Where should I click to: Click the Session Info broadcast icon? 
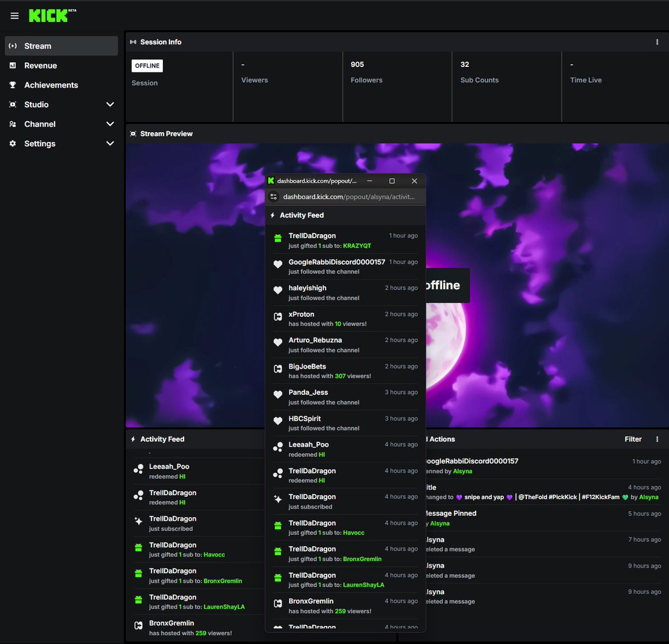[133, 42]
